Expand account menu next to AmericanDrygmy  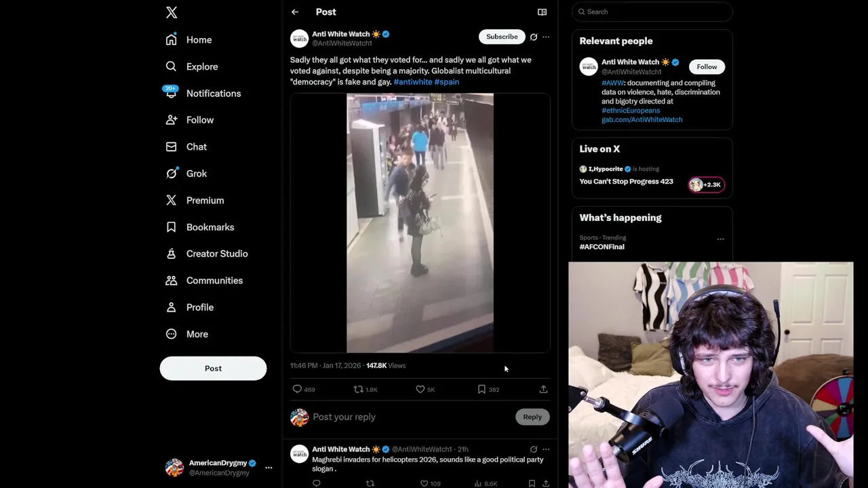pos(269,468)
